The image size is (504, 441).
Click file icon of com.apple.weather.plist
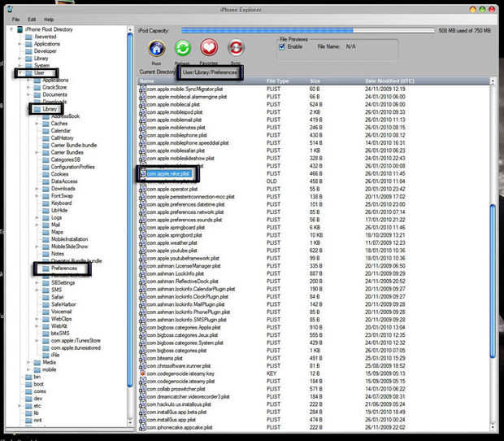(x=142, y=242)
